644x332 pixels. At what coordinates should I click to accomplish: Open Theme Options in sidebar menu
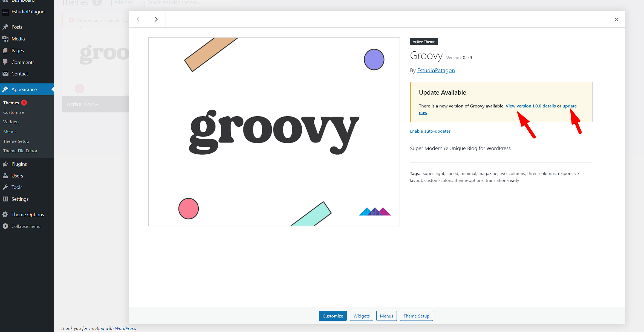click(x=28, y=214)
